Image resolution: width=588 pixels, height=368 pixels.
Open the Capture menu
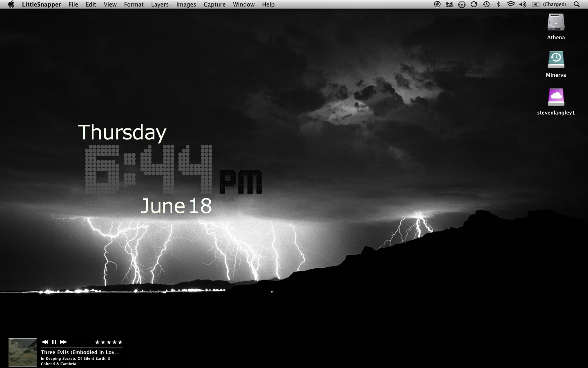214,4
